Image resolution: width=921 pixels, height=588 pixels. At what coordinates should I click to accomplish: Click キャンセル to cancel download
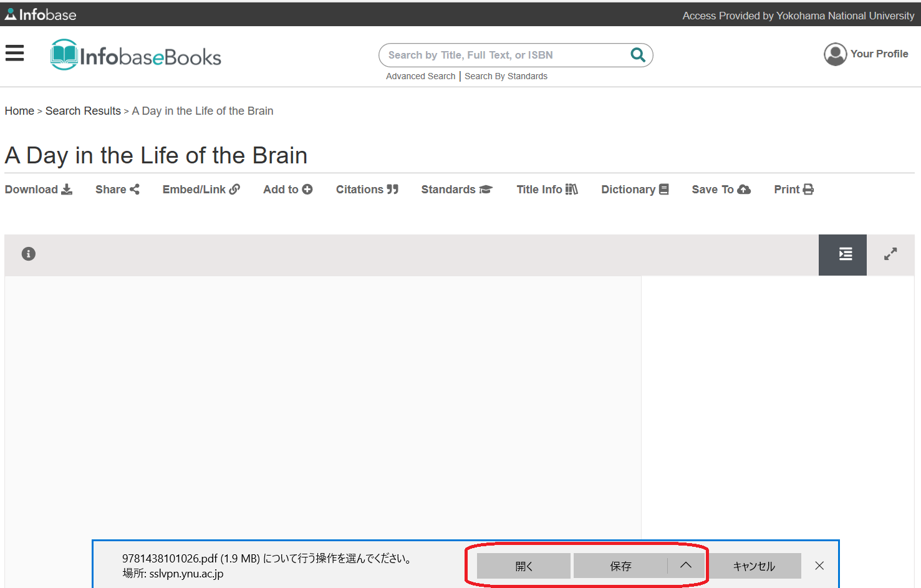[x=754, y=566]
